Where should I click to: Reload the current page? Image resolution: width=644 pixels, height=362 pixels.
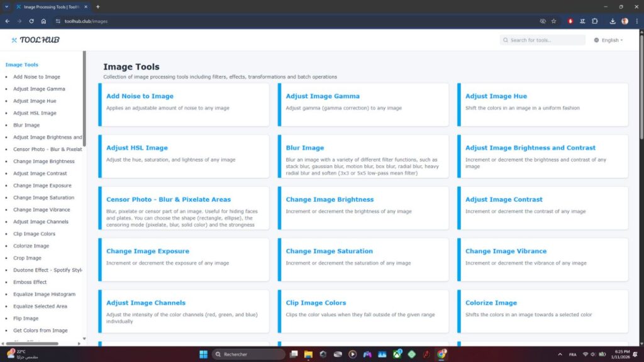point(31,21)
